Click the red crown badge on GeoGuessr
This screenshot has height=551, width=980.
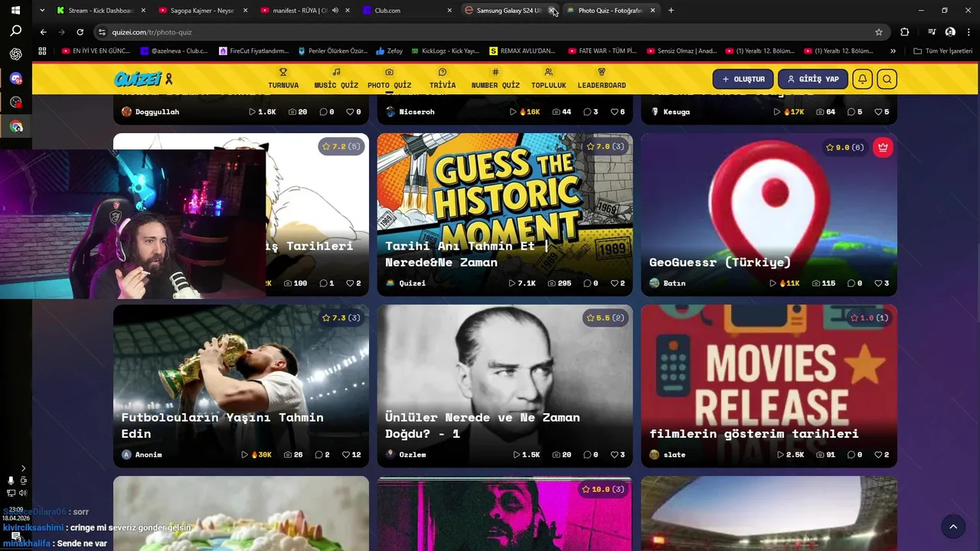[x=883, y=148]
